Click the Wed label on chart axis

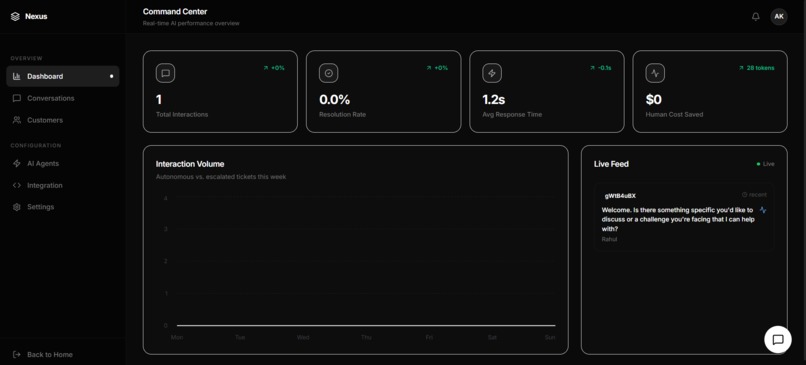coord(303,337)
